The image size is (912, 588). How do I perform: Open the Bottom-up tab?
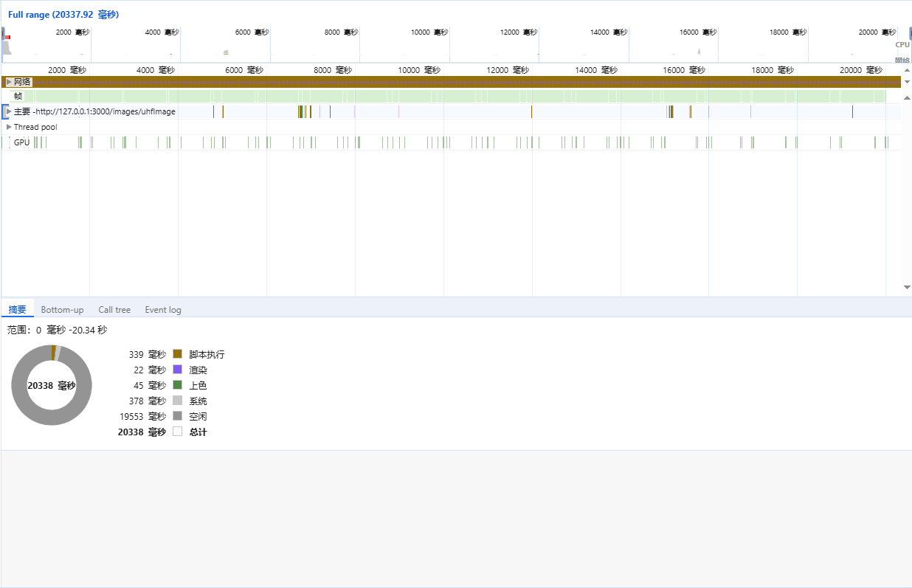62,310
